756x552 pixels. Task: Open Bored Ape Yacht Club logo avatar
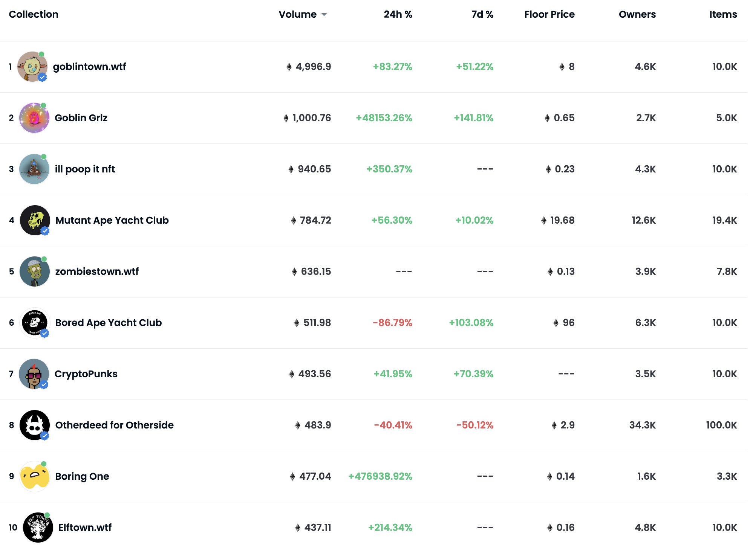click(35, 323)
